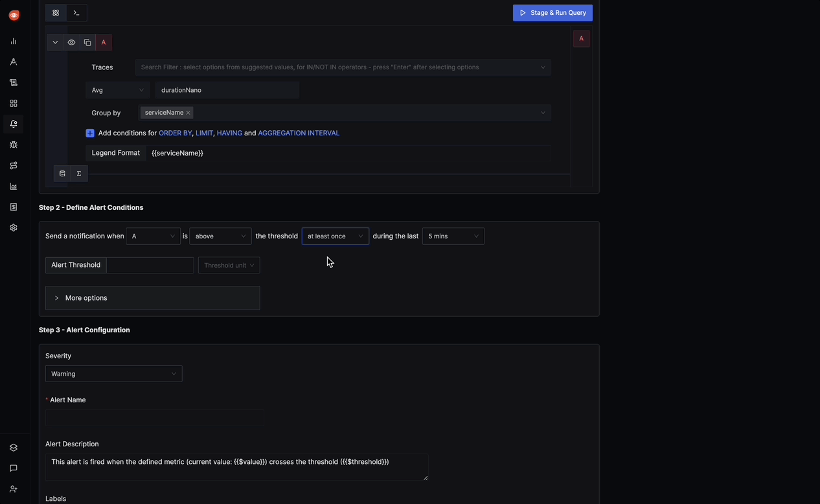Open the ORDER BY condition link
This screenshot has height=504, width=820.
point(175,133)
